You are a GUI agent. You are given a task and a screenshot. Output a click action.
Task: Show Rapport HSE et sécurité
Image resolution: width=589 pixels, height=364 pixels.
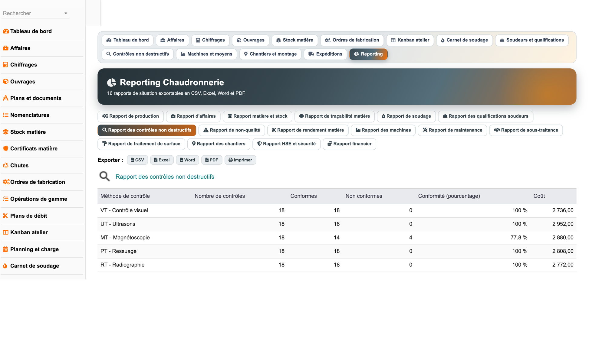pyautogui.click(x=286, y=144)
